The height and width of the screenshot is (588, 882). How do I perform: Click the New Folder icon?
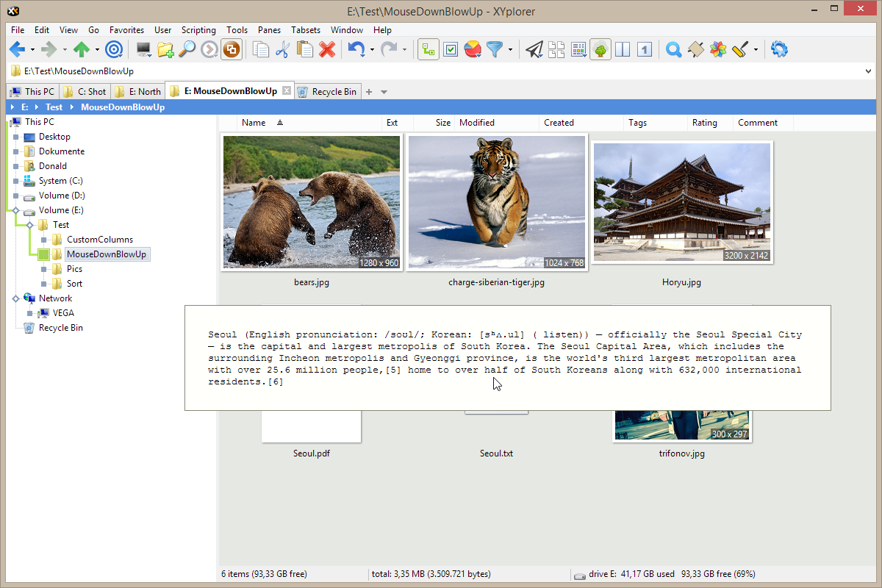165,50
